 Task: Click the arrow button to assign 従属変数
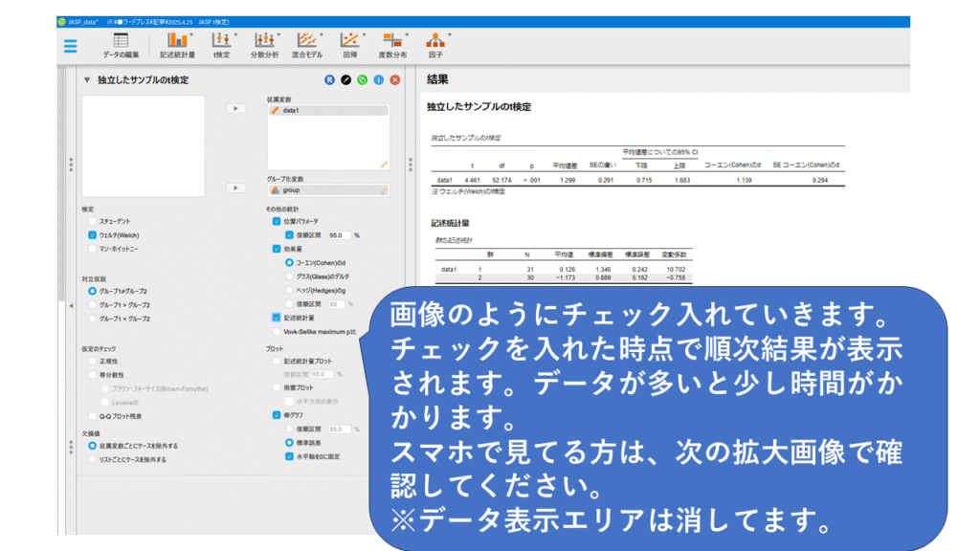(x=235, y=109)
